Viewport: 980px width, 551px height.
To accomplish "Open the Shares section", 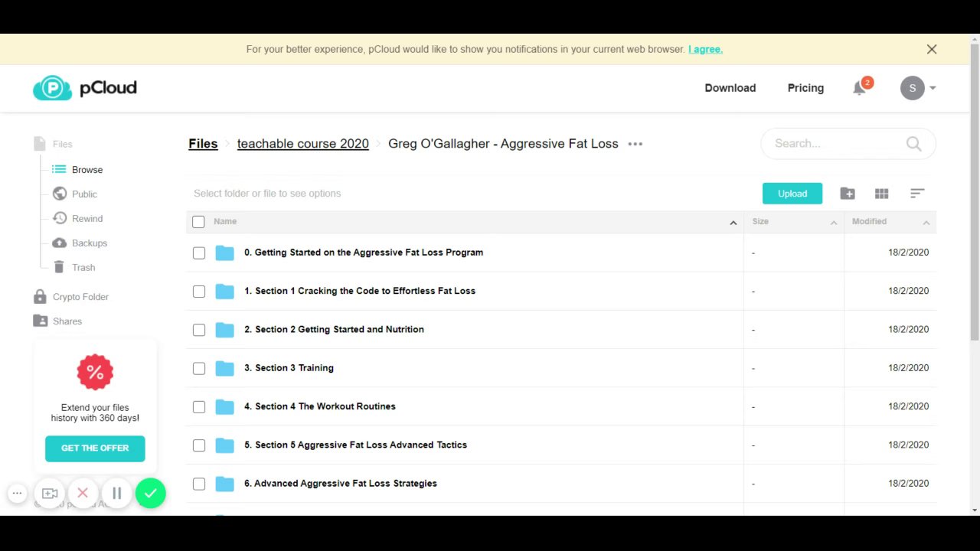I will coord(57,321).
